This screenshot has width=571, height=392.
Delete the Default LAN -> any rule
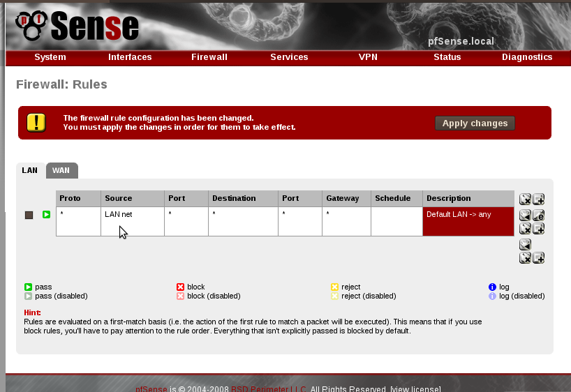click(x=525, y=229)
